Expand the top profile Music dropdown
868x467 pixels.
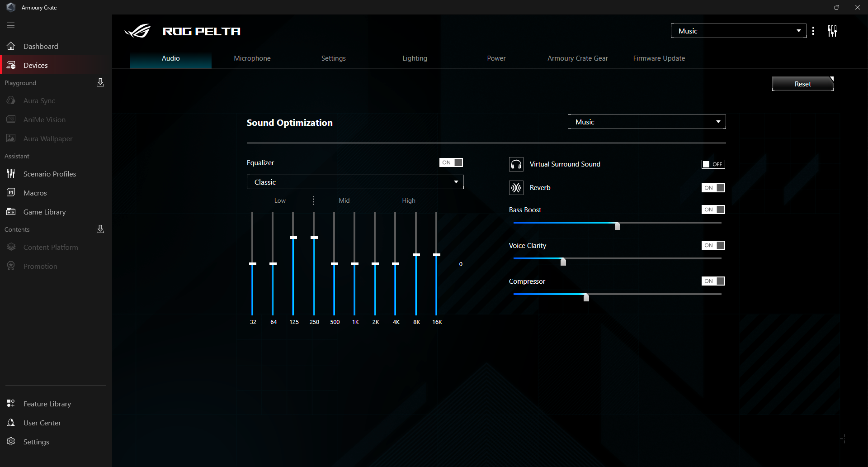(738, 31)
